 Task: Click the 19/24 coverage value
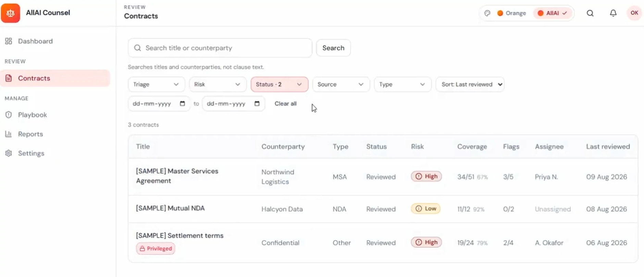(466, 243)
